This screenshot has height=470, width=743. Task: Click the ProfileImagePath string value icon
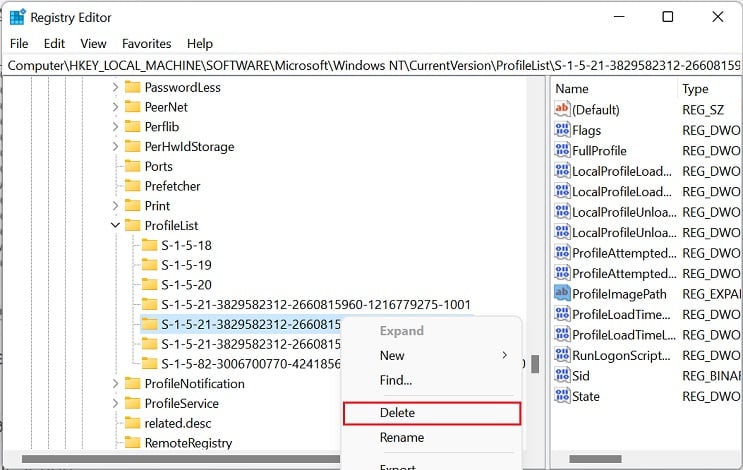pyautogui.click(x=562, y=294)
